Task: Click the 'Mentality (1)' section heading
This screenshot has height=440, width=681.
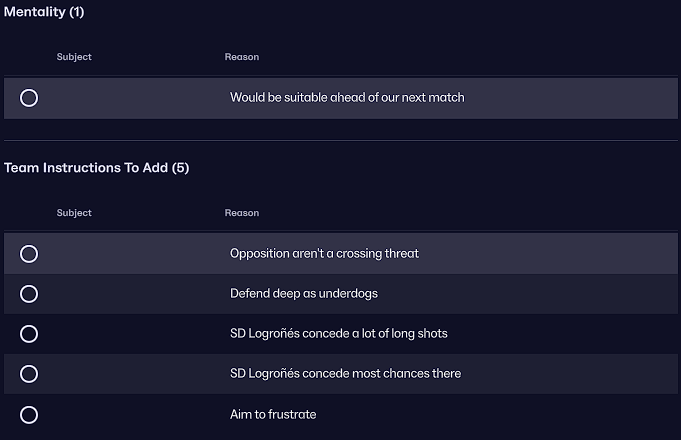Action: click(x=44, y=12)
